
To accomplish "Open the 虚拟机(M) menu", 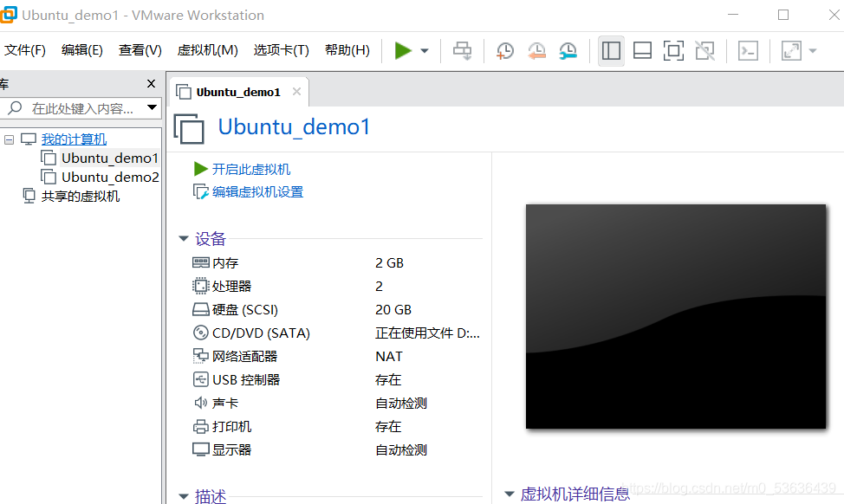I will (207, 49).
